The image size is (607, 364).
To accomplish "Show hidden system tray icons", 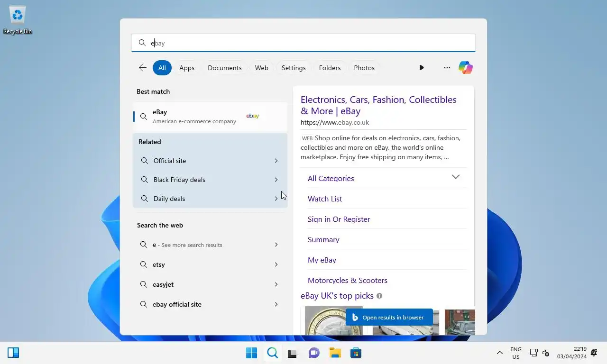I will 499,353.
